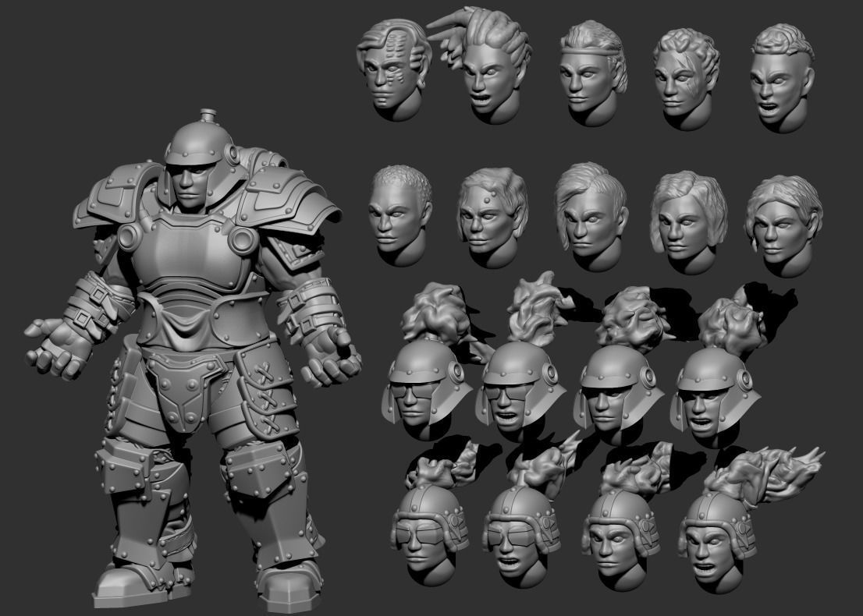Select the full armored warrior figure's breastplate

[x=190, y=256]
